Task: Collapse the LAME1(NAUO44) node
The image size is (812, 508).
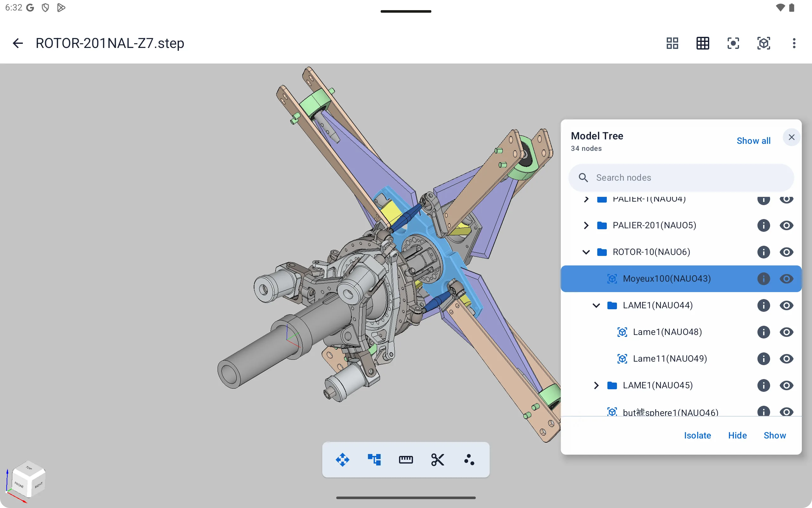Action: coord(596,305)
